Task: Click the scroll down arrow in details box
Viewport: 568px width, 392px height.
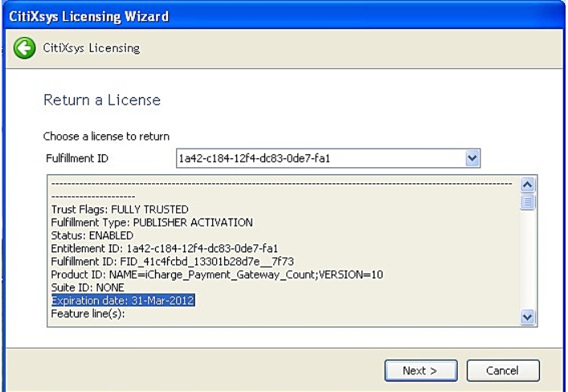Action: coord(527,317)
